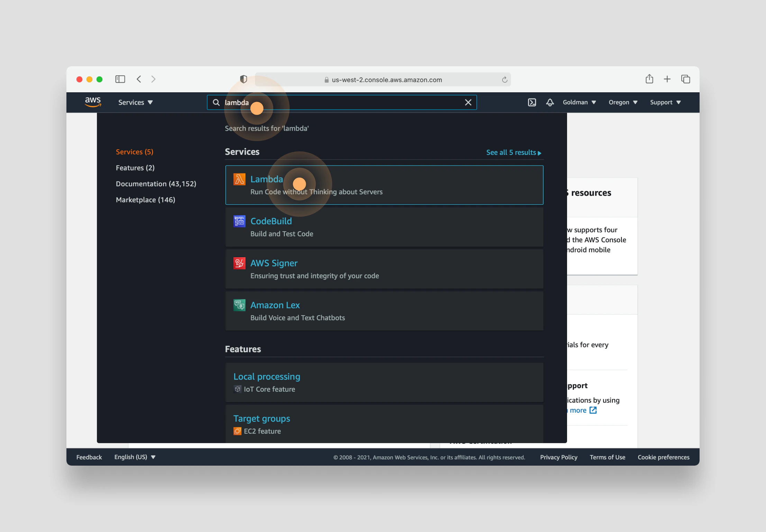The height and width of the screenshot is (532, 766).
Task: Click the more link in background page
Action: click(x=578, y=410)
